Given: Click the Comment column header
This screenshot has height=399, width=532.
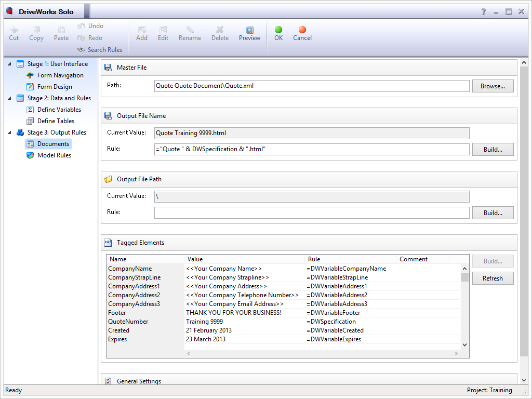Looking at the screenshot, I should pos(422,259).
